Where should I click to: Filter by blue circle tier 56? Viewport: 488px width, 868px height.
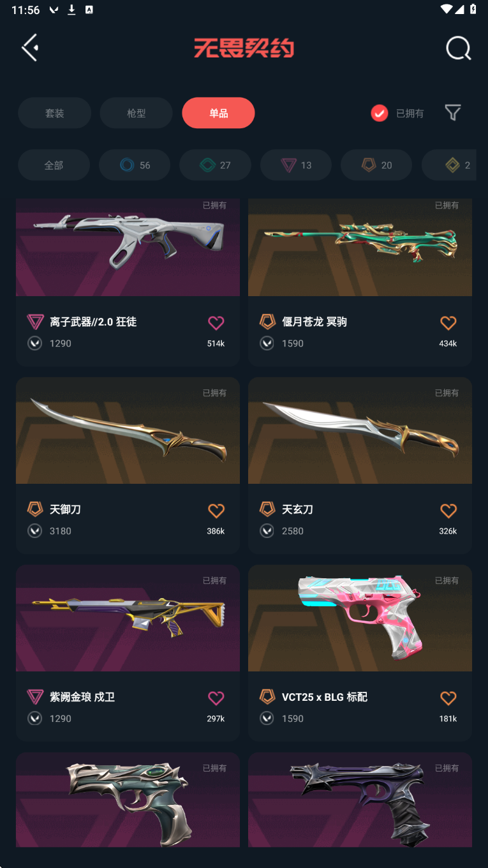point(135,165)
